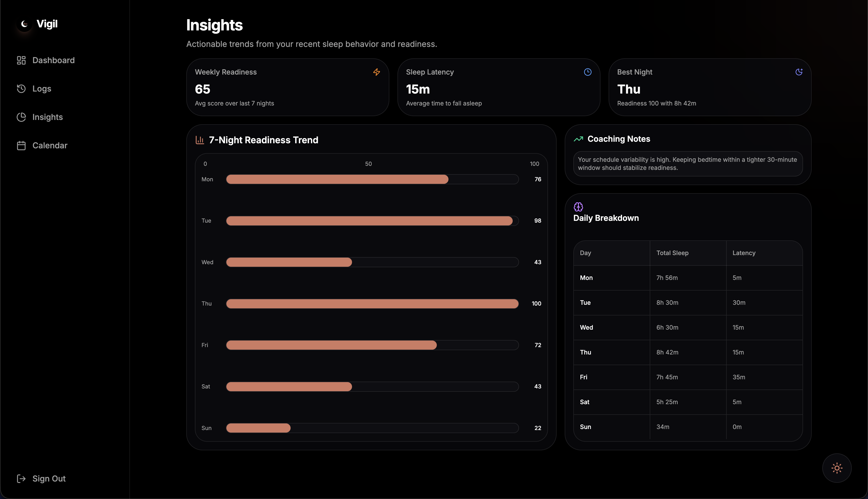
Task: Click the Calendar icon in sidebar
Action: [21, 146]
